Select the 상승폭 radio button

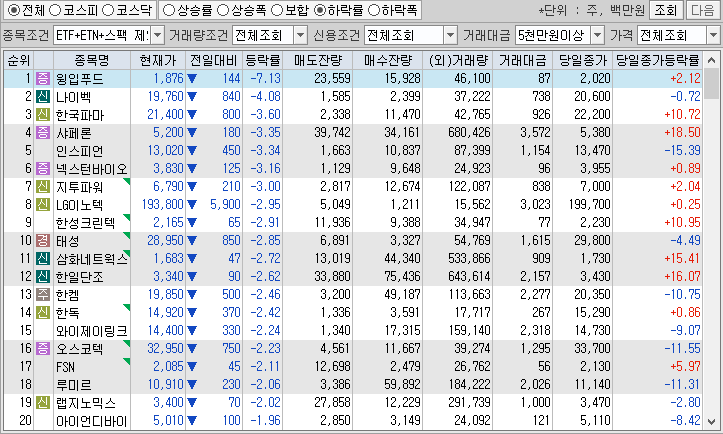click(x=223, y=10)
